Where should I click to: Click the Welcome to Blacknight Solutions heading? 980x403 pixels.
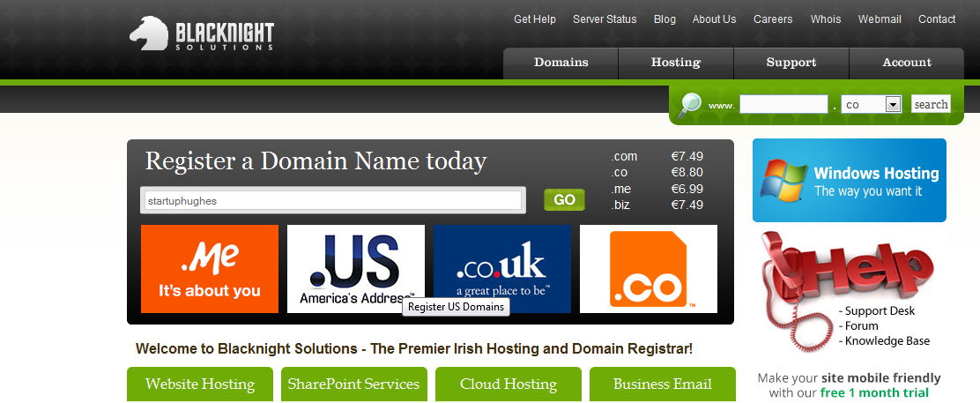click(x=413, y=348)
